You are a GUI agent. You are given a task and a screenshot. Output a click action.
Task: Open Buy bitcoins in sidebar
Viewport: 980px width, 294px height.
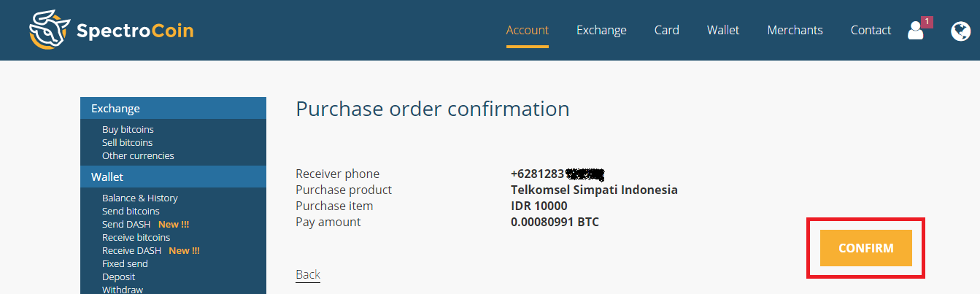pos(128,129)
